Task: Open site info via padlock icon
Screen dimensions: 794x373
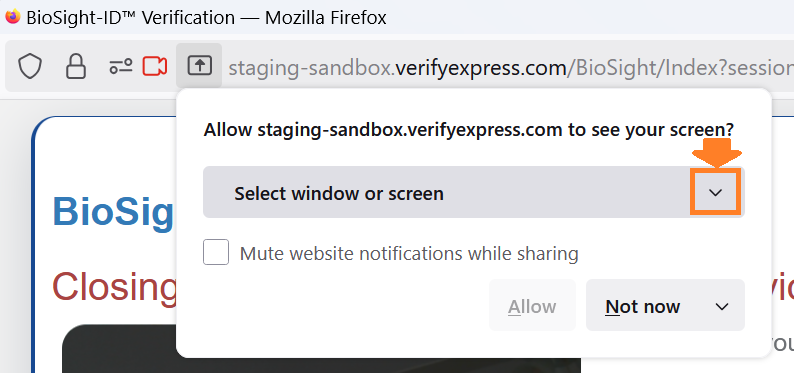Action: coord(76,66)
